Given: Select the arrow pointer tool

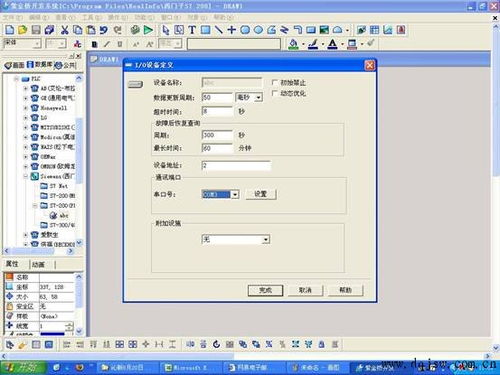Looking at the screenshot, I should tap(166, 30).
